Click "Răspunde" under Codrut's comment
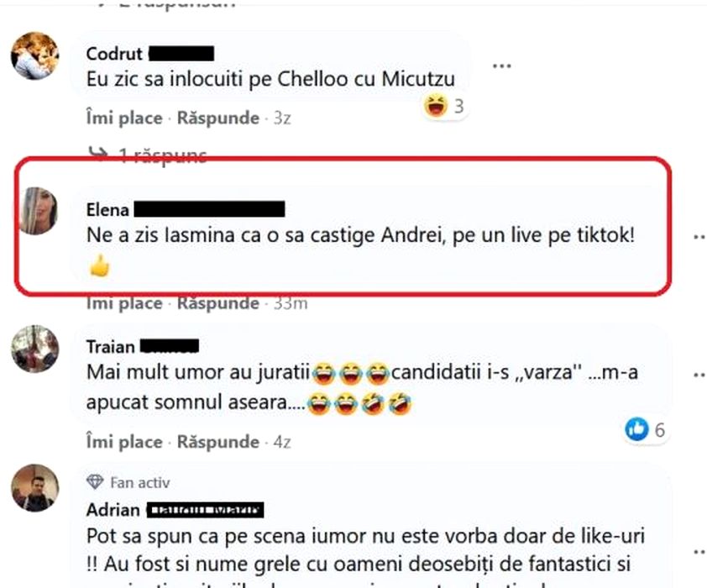 click(x=218, y=118)
